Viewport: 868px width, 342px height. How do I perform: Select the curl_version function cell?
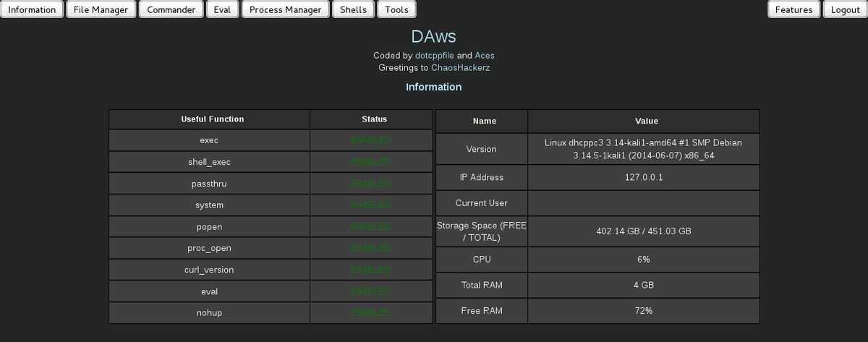(x=209, y=270)
